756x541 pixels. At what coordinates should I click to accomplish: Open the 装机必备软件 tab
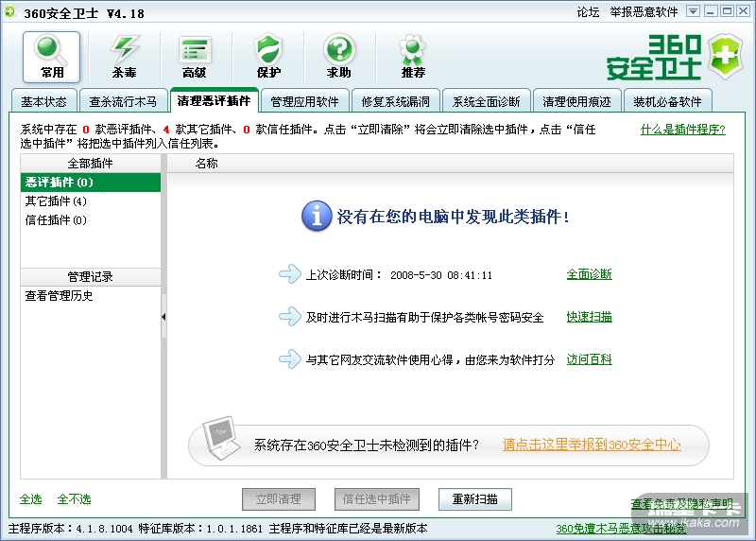(667, 101)
